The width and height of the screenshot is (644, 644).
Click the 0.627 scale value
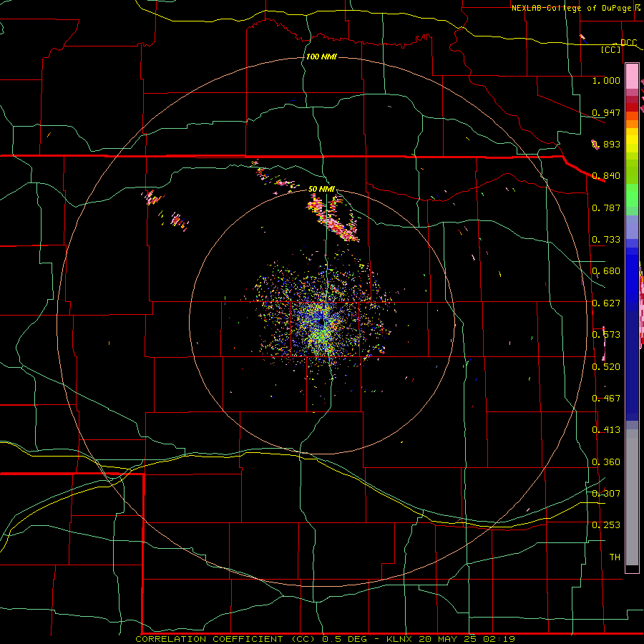click(x=606, y=303)
